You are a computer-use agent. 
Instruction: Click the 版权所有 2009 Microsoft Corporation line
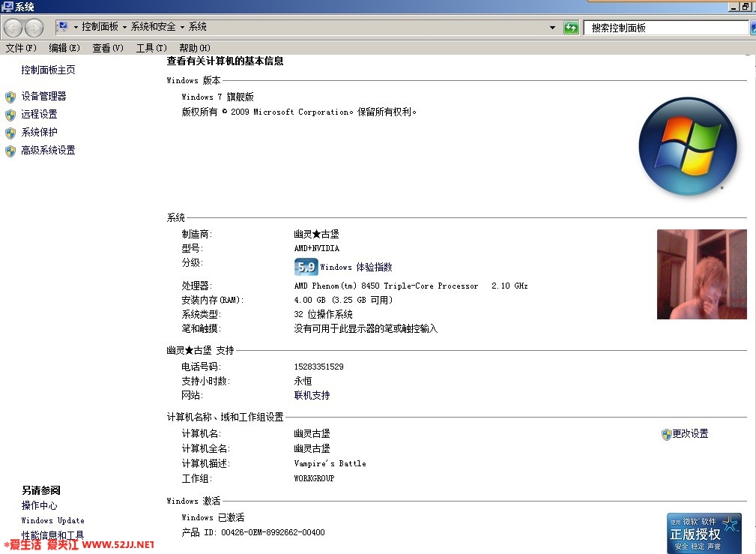pyautogui.click(x=299, y=112)
